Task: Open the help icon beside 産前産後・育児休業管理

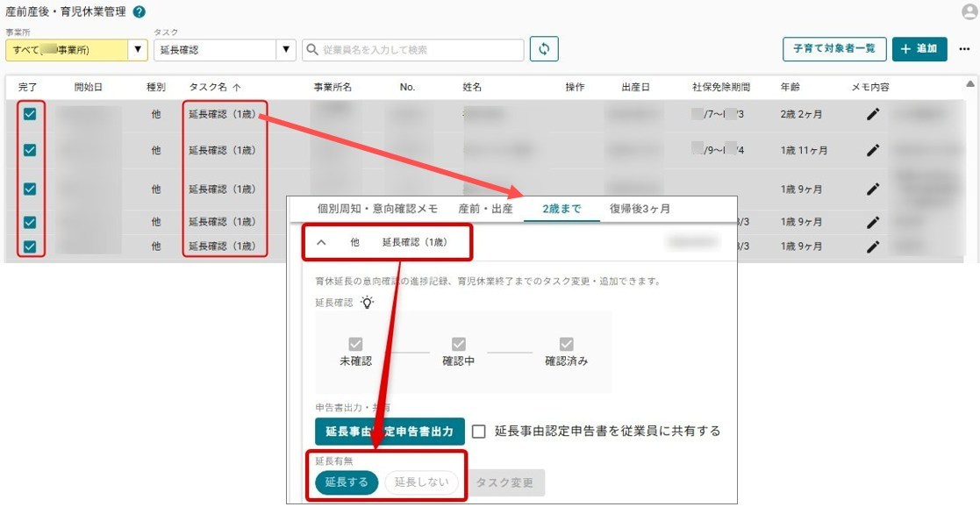Action: pyautogui.click(x=139, y=12)
